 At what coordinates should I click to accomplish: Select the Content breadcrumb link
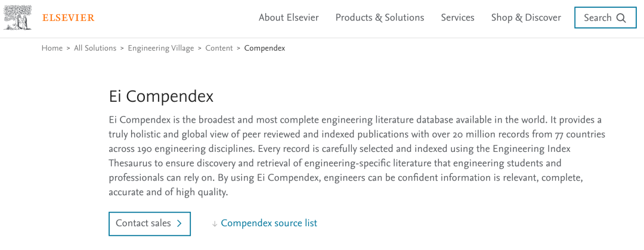coord(219,48)
